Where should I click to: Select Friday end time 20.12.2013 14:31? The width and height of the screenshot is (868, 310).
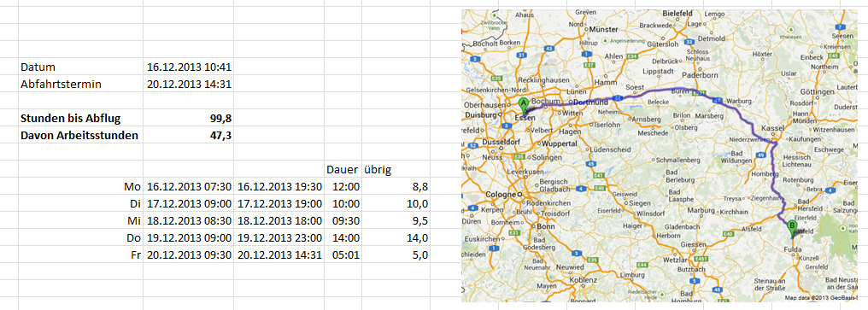(x=279, y=255)
